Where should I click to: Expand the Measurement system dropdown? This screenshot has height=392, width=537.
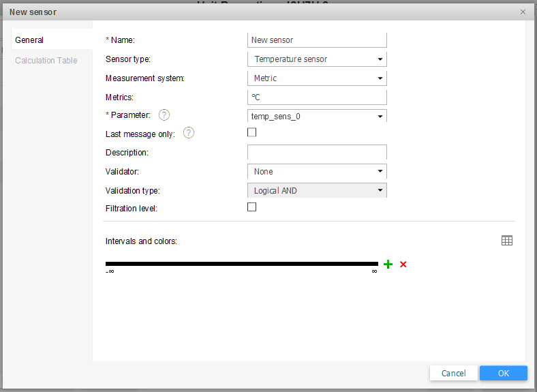[317, 78]
